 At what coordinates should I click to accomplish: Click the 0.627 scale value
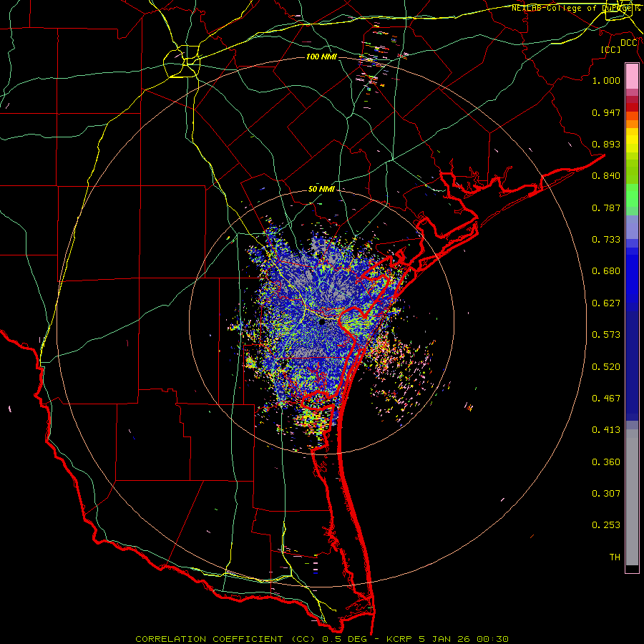coord(606,303)
